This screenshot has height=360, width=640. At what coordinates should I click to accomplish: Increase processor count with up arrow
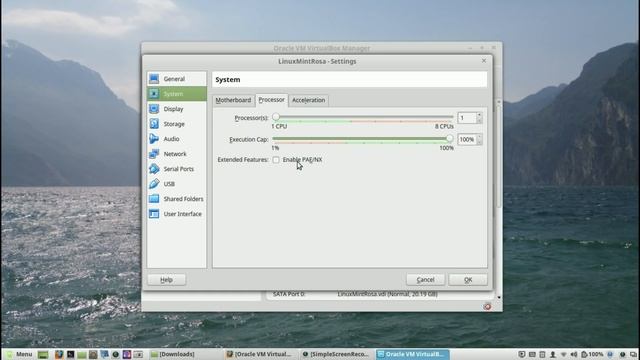point(479,115)
